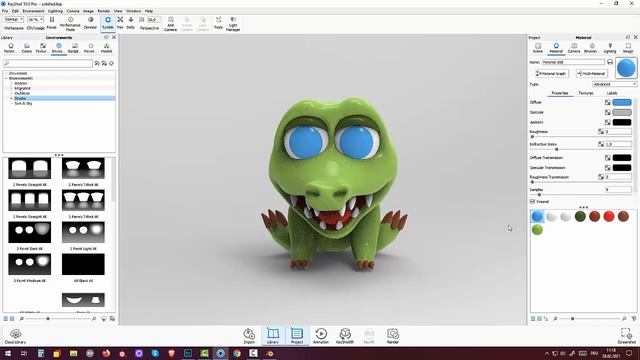Click the Diffuse Transmission texture map icon

point(608,158)
